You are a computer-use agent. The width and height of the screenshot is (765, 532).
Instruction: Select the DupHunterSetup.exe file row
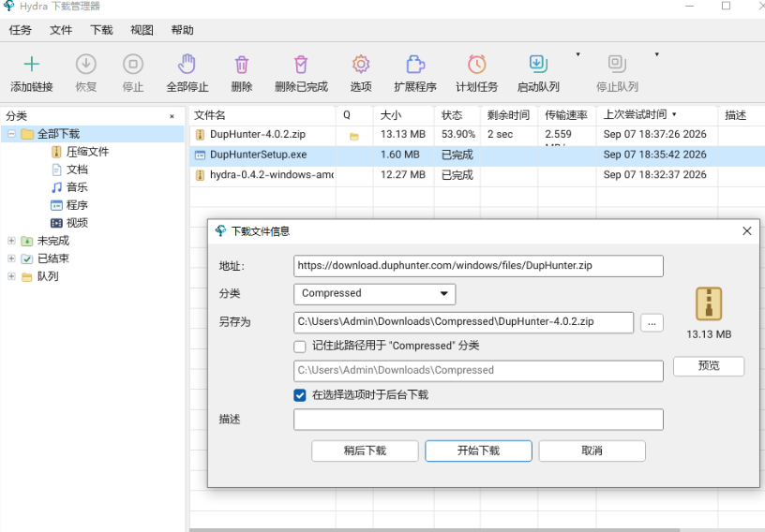(477, 155)
